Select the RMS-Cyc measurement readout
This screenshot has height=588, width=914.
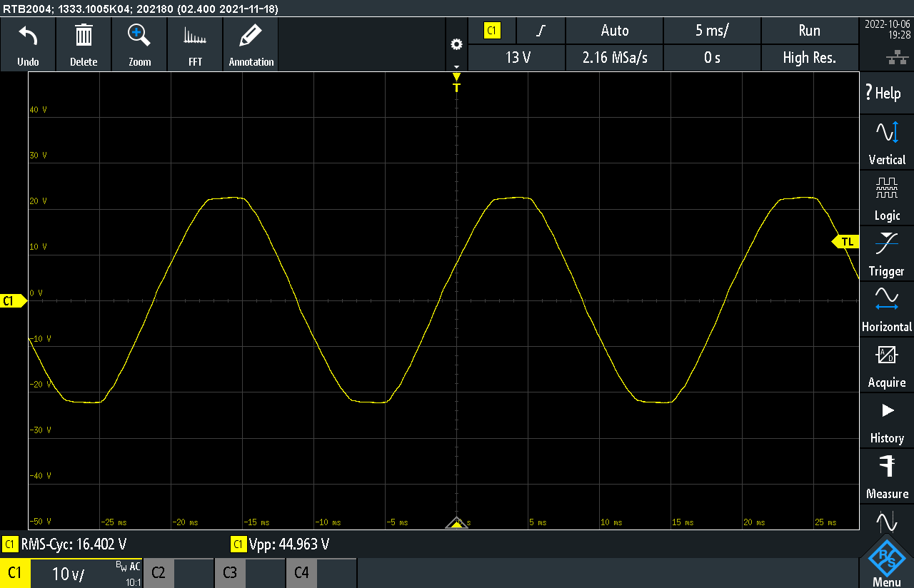click(66, 544)
